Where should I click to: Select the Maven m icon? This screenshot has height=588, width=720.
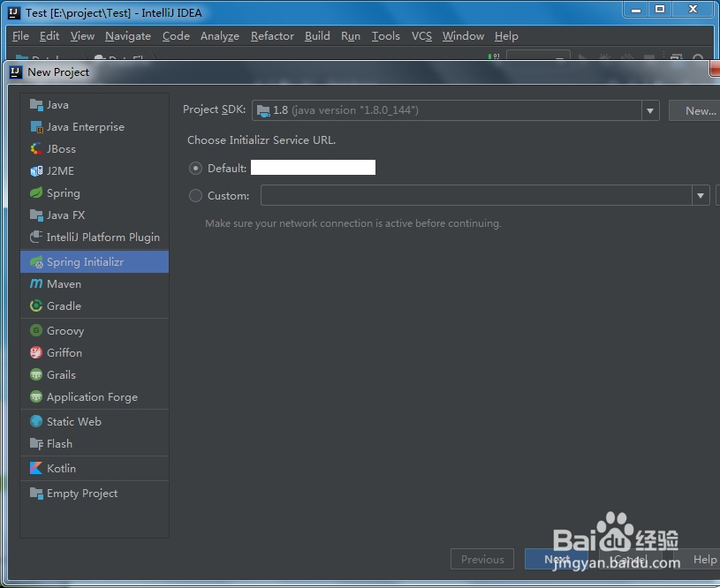point(36,283)
